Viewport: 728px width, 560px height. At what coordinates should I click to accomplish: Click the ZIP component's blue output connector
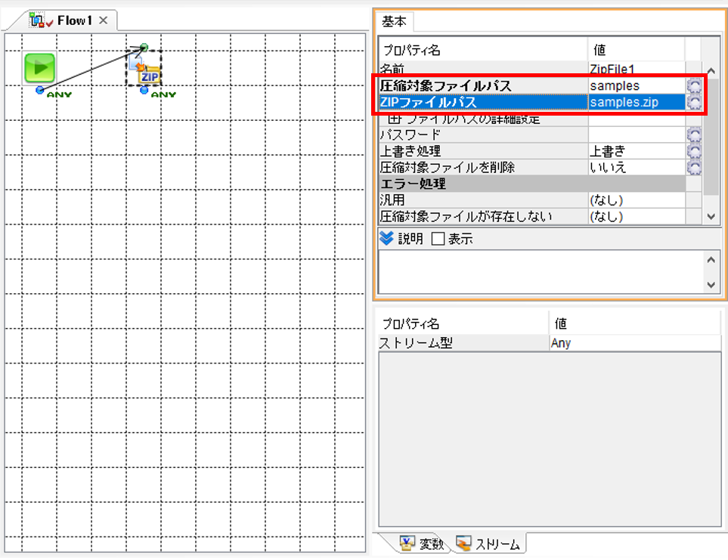(x=144, y=90)
